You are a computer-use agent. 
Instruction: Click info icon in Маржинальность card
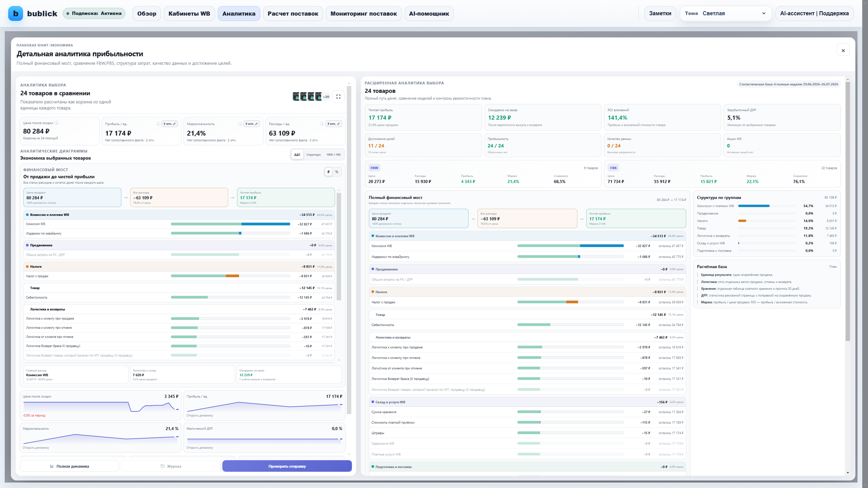240,124
